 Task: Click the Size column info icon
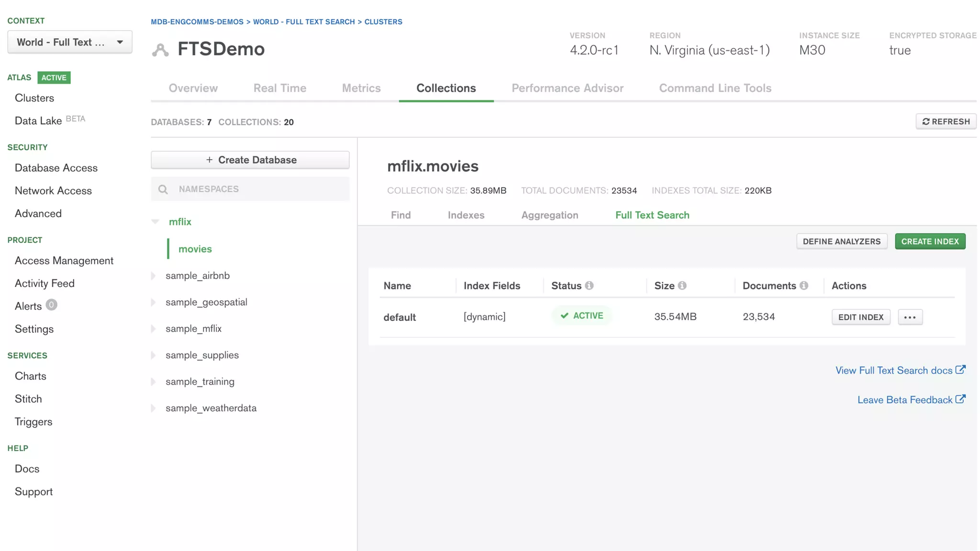[x=682, y=286]
